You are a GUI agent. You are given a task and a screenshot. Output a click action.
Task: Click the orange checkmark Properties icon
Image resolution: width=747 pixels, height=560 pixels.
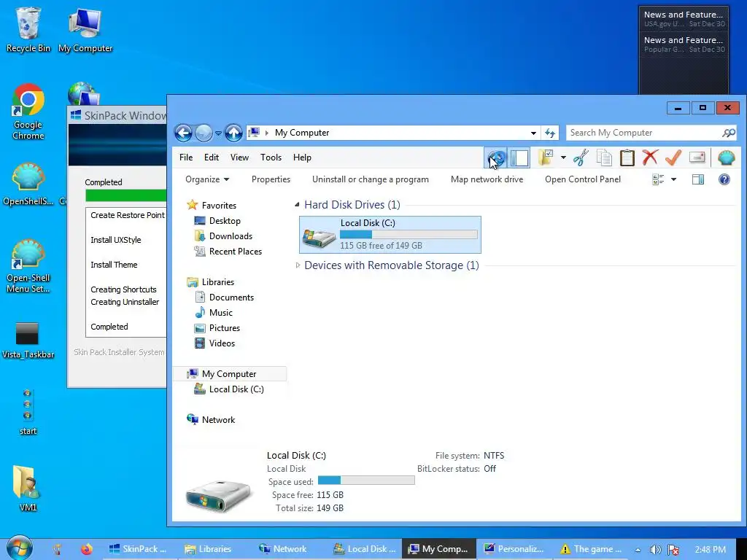tap(673, 157)
